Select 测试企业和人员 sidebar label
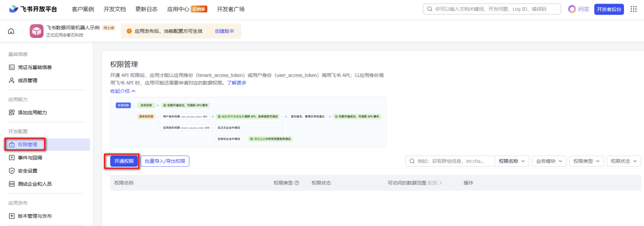The width and height of the screenshot is (644, 226). [x=35, y=184]
